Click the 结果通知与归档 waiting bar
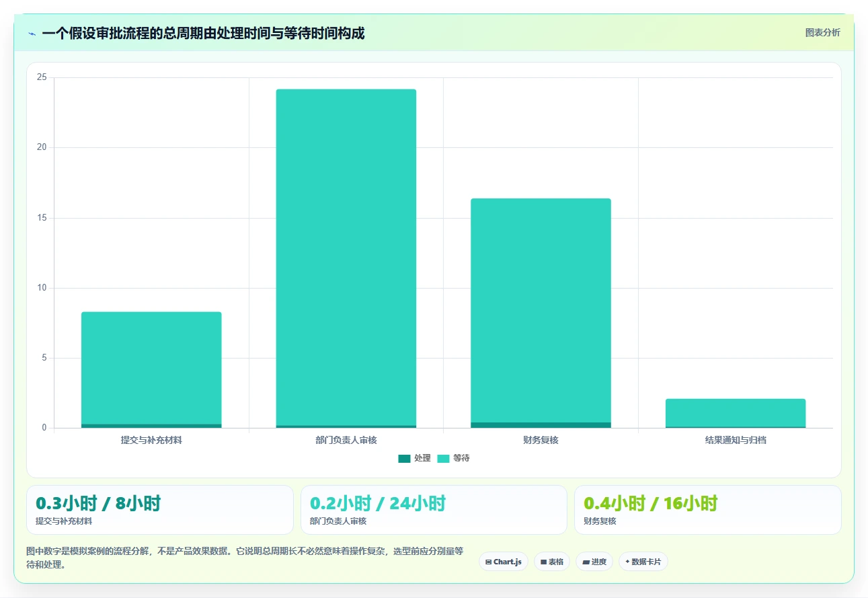Image resolution: width=868 pixels, height=598 pixels. [x=736, y=412]
